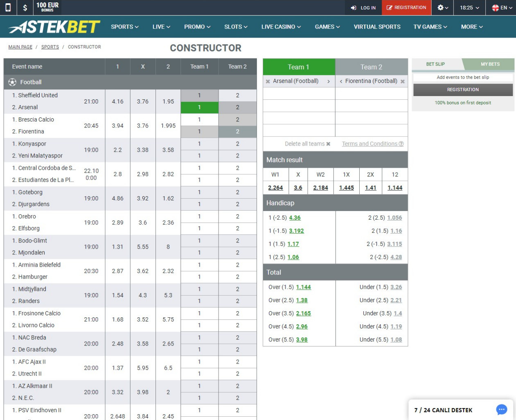Move Fiorentina to Team 1 arrow
This screenshot has width=516, height=420.
point(341,81)
